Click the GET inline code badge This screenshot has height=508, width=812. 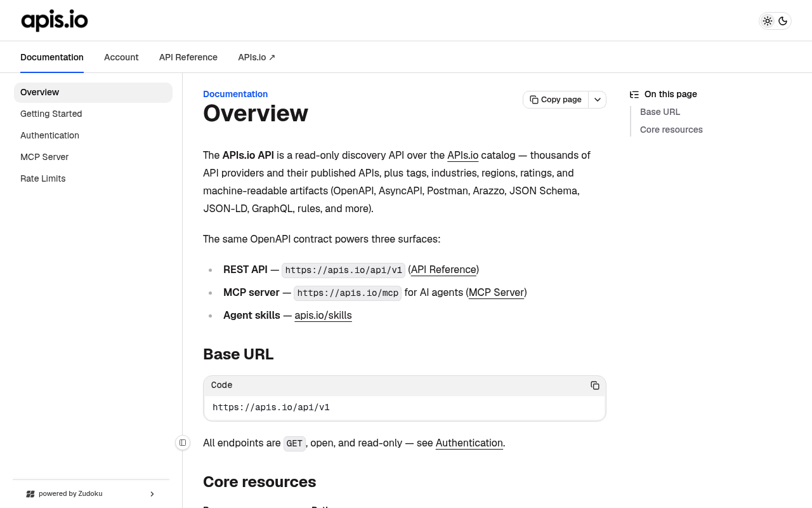pos(294,443)
